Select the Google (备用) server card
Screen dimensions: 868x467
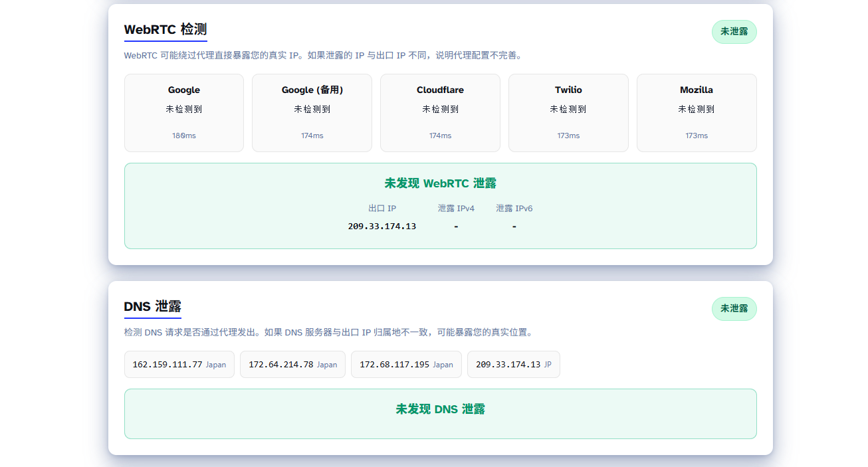[x=312, y=113]
